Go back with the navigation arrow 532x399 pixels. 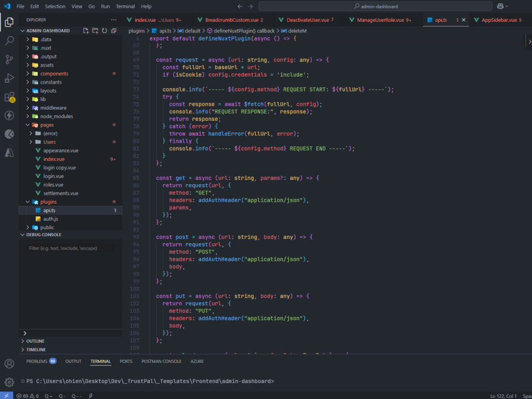[x=240, y=6]
